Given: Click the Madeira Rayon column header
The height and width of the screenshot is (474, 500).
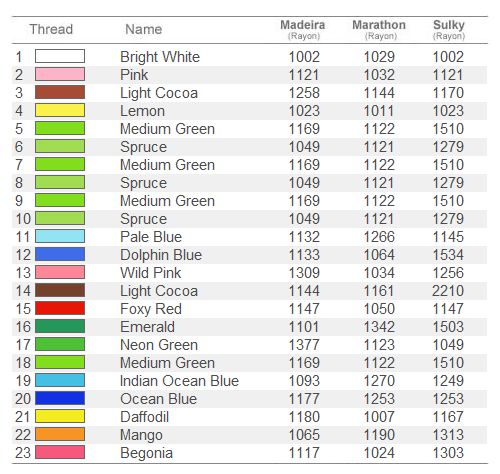Looking at the screenshot, I should (303, 29).
